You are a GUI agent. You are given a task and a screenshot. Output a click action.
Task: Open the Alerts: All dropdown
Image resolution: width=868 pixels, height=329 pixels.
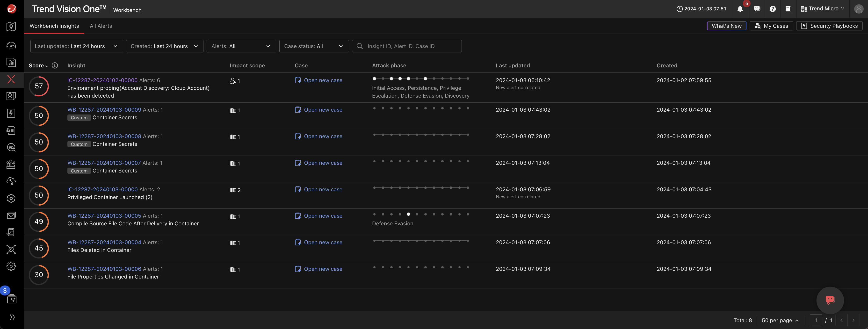(241, 46)
